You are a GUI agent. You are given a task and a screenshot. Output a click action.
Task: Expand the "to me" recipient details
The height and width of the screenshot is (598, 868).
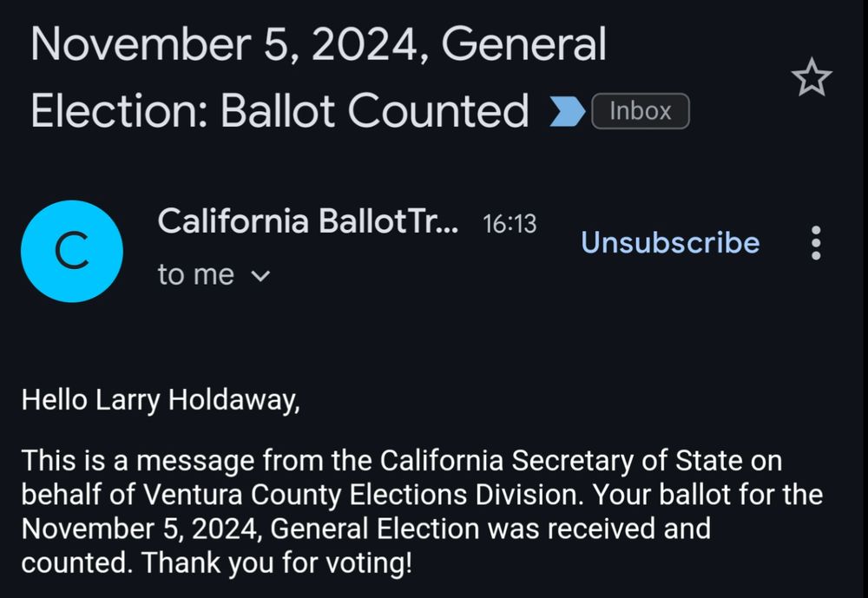pos(215,274)
